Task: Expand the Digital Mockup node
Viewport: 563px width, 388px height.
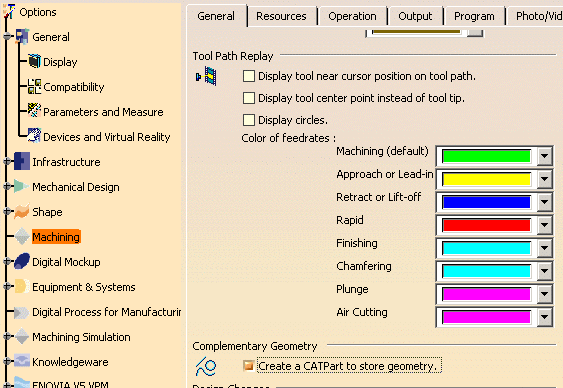Action: click(x=7, y=261)
